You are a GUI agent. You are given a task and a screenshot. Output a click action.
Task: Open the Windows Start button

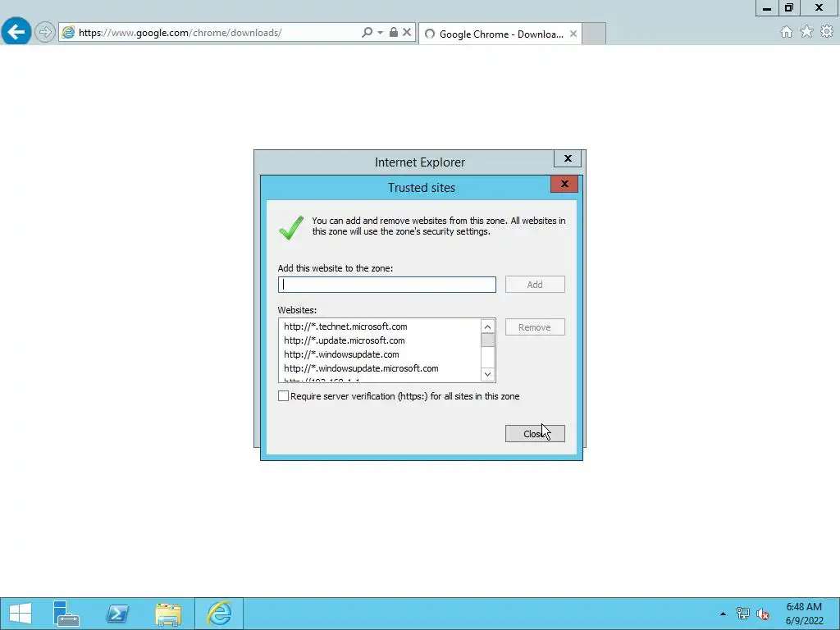[x=21, y=614]
